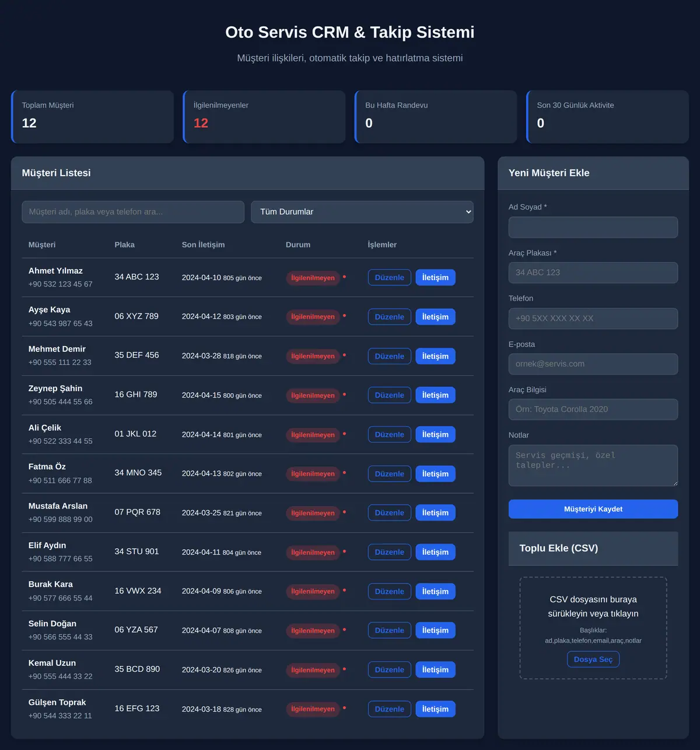Click the İlgilenilmeyen badge for Ahmet Yılmaz
Screen dimensions: 700x750
pos(313,278)
